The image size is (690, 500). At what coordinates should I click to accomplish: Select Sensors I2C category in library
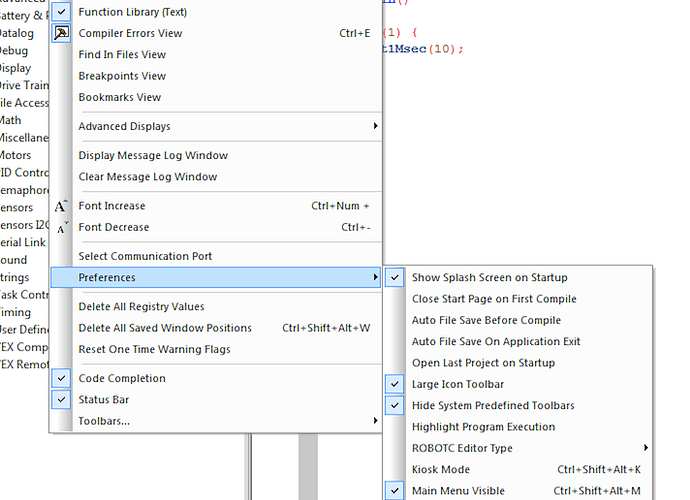click(24, 225)
